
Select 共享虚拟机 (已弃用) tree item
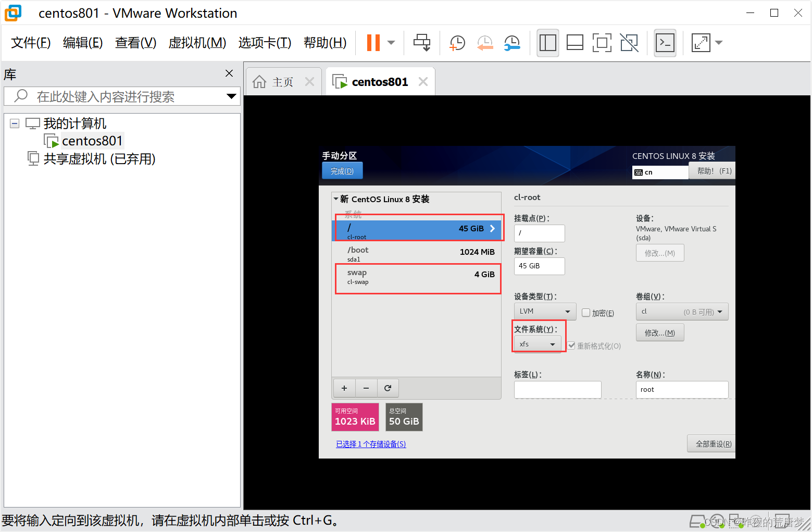99,159
